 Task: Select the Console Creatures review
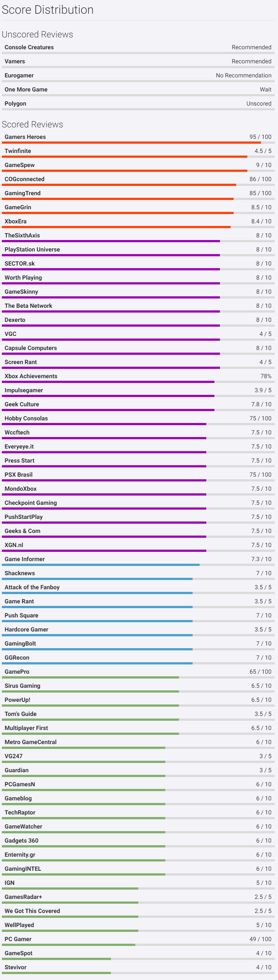pyautogui.click(x=29, y=47)
